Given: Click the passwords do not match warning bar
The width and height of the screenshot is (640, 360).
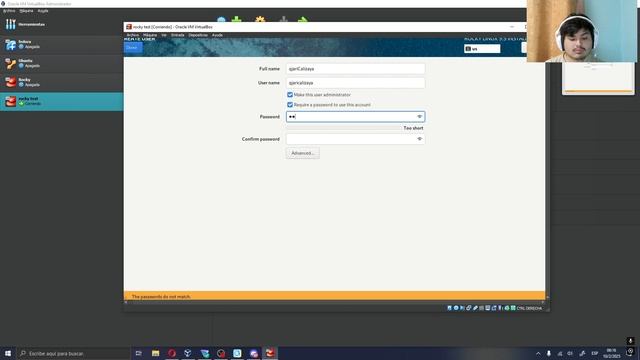Looking at the screenshot, I should [334, 296].
